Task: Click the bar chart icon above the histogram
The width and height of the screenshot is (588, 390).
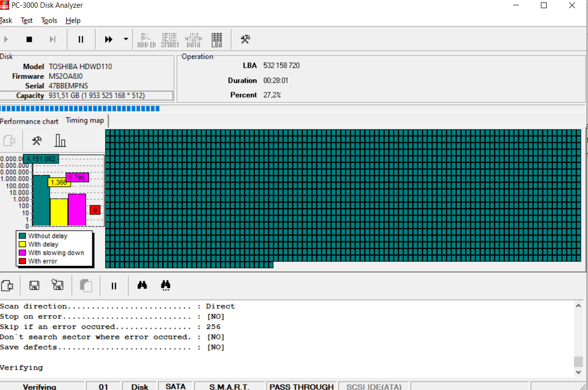Action: [x=61, y=140]
